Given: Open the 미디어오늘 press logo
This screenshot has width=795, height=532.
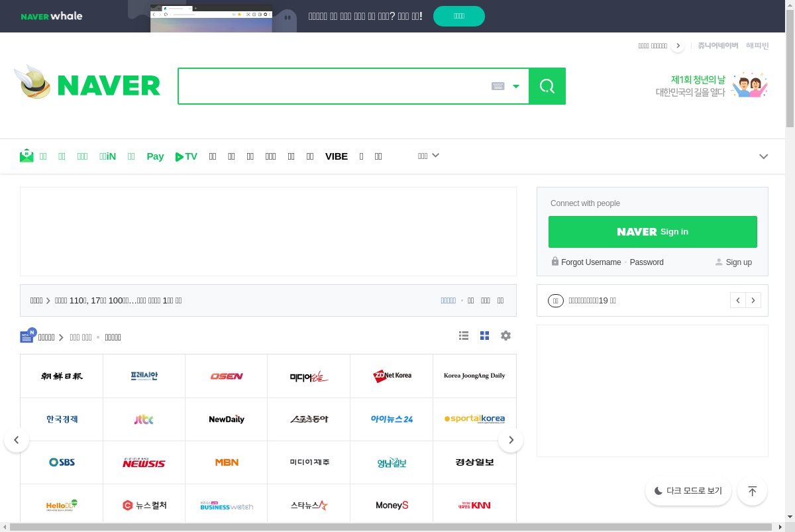Looking at the screenshot, I should point(309,376).
